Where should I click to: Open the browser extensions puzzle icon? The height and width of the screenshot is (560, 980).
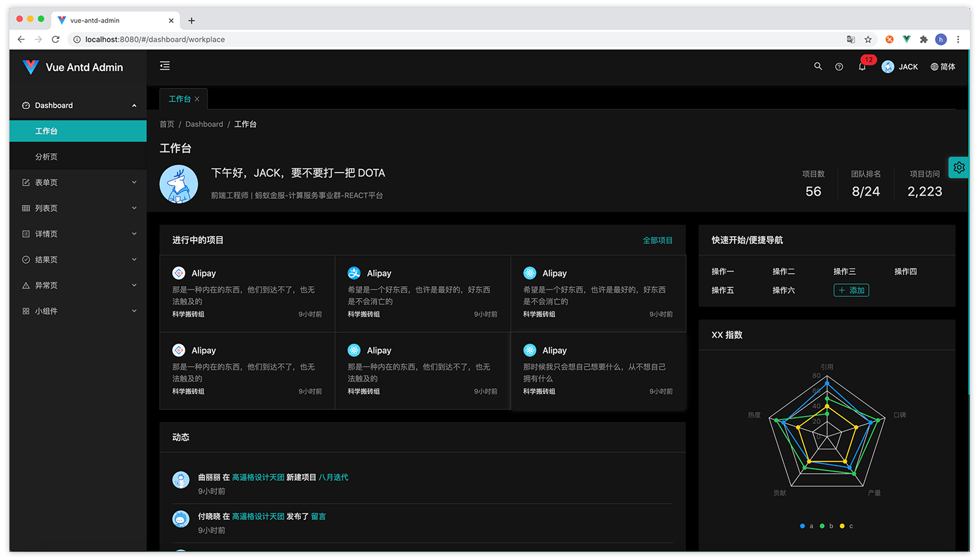click(924, 40)
